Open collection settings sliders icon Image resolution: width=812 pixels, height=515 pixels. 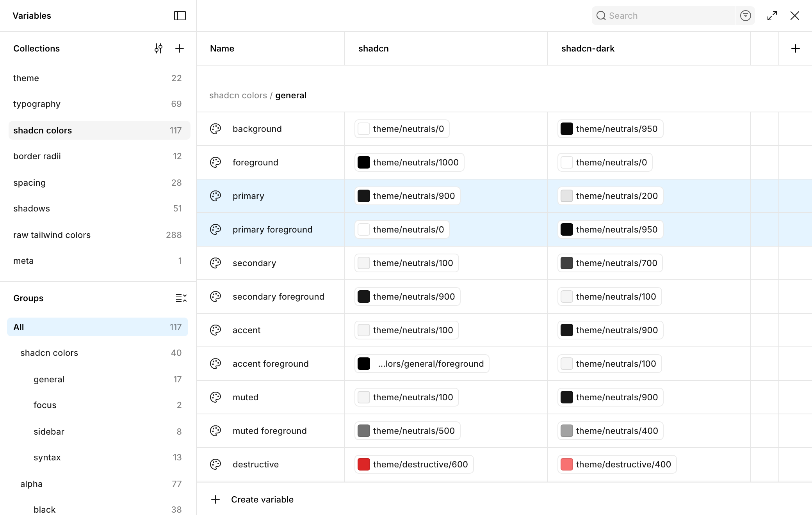pyautogui.click(x=158, y=48)
